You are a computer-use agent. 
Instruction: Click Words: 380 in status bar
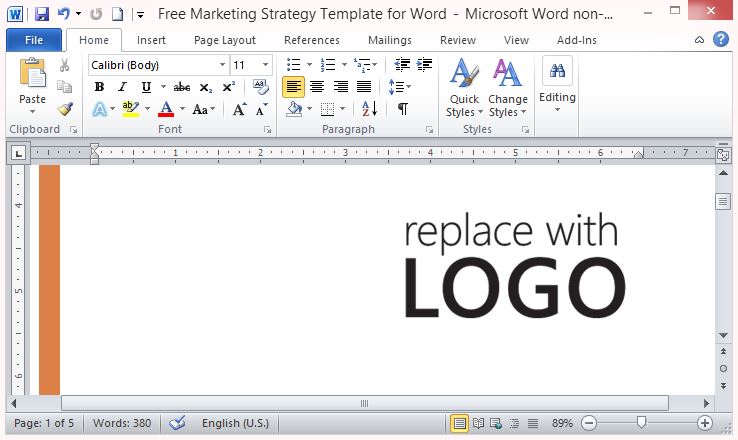[x=122, y=423]
